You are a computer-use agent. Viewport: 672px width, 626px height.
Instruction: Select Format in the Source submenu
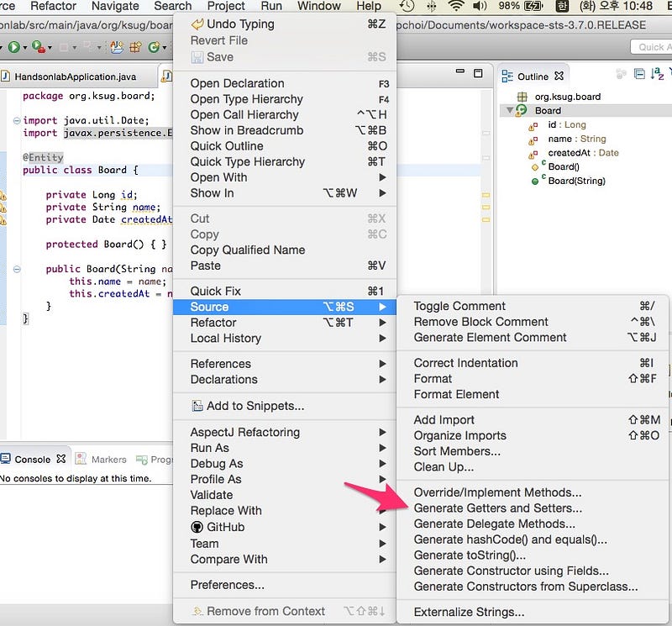pos(533,379)
